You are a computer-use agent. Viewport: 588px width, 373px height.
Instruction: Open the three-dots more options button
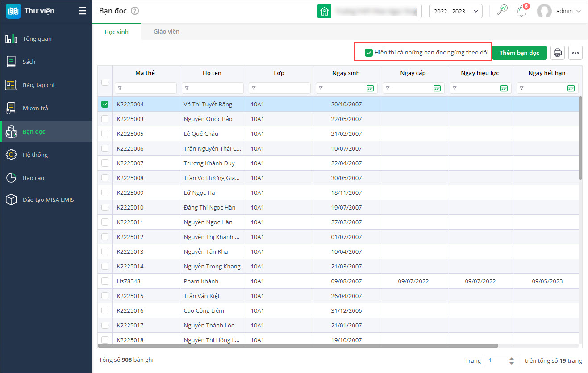click(575, 53)
